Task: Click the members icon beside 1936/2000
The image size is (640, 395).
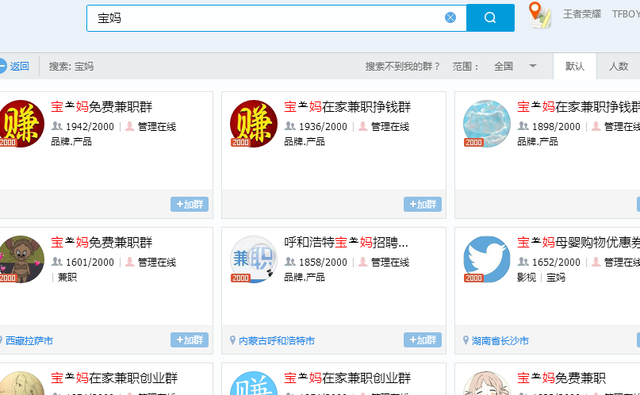Action: click(290, 126)
